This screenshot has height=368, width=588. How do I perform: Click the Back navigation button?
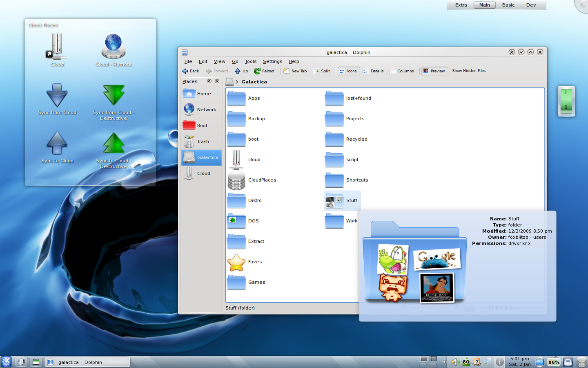[190, 71]
